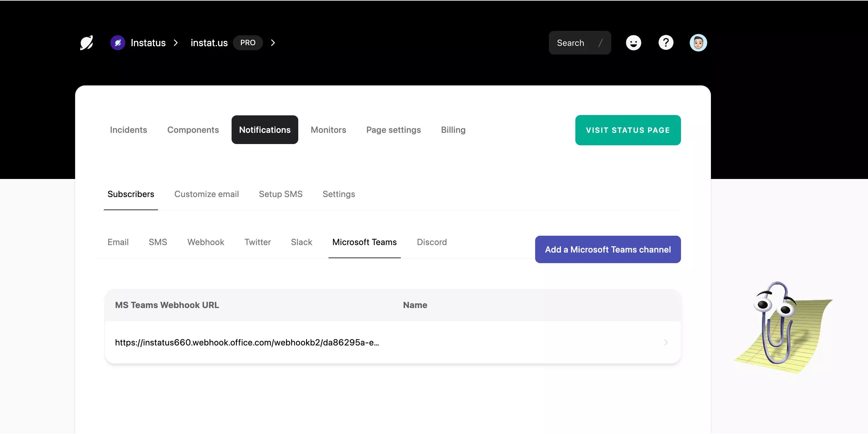
Task: Open the instatus660 webhook.office.com URL row
Action: pyautogui.click(x=393, y=342)
